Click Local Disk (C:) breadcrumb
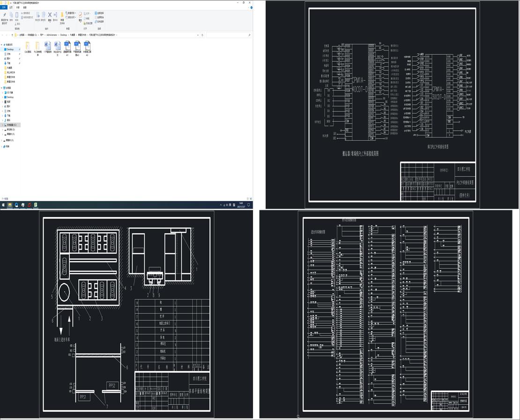The image size is (520, 420). [x=32, y=35]
